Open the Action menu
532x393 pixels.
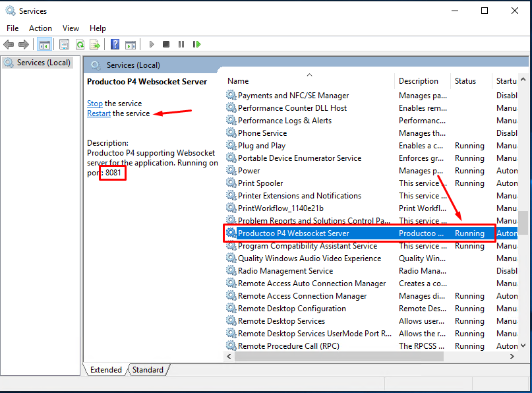40,28
